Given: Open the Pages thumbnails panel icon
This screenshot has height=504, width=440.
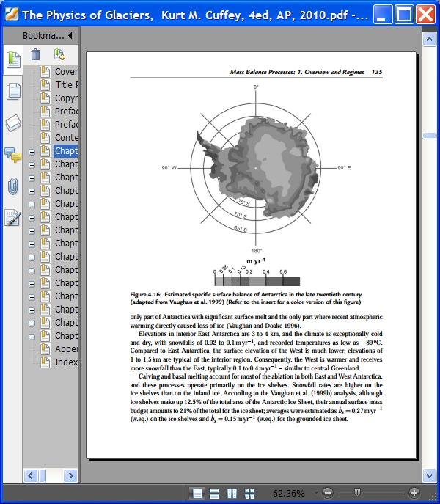Looking at the screenshot, I should pyautogui.click(x=13, y=91).
